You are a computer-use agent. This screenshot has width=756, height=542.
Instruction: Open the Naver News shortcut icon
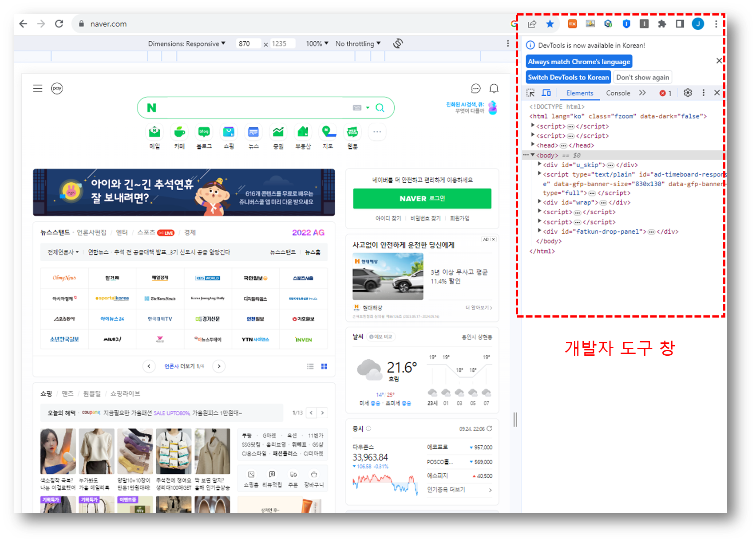(253, 132)
